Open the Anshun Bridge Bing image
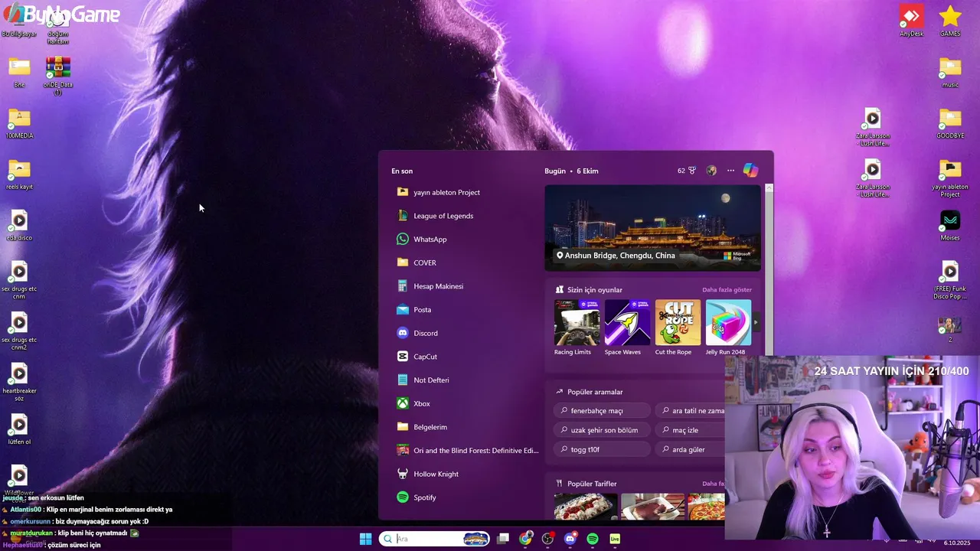Viewport: 980px width, 551px height. pyautogui.click(x=653, y=228)
